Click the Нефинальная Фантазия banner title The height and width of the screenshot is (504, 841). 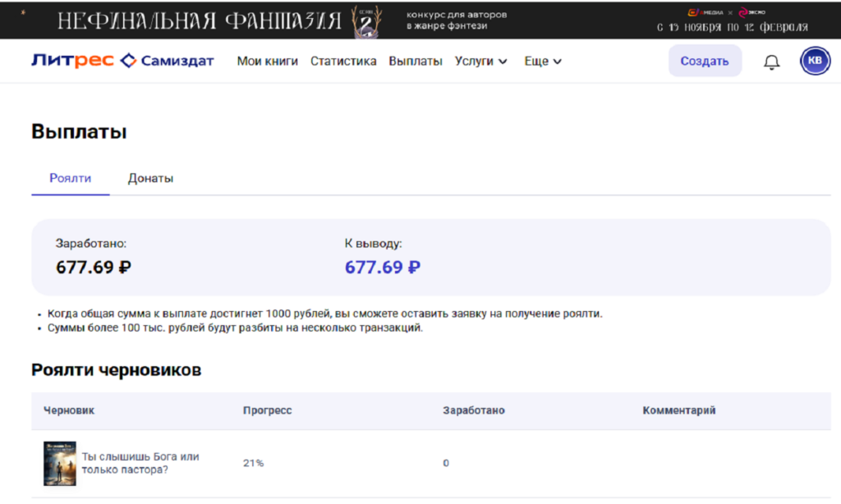pyautogui.click(x=200, y=21)
